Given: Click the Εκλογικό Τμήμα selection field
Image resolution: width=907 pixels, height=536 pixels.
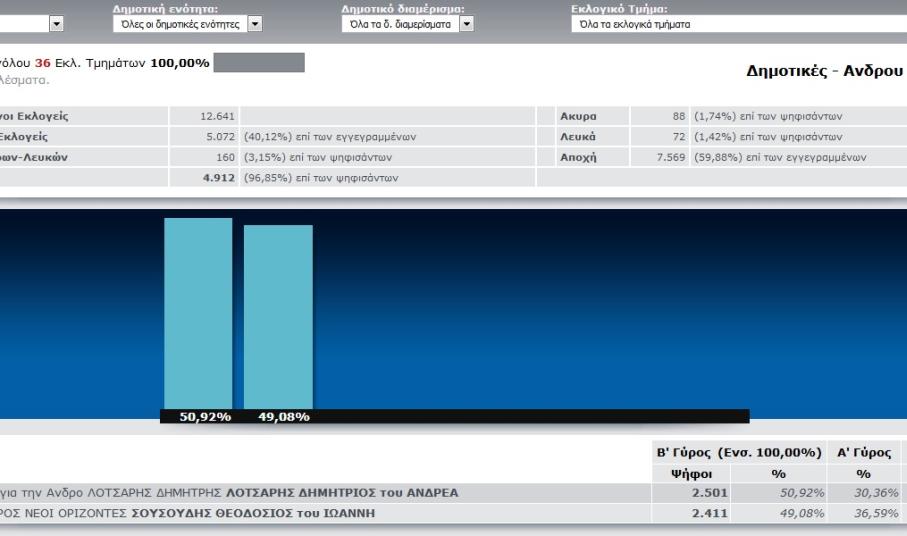Looking at the screenshot, I should pyautogui.click(x=736, y=23).
